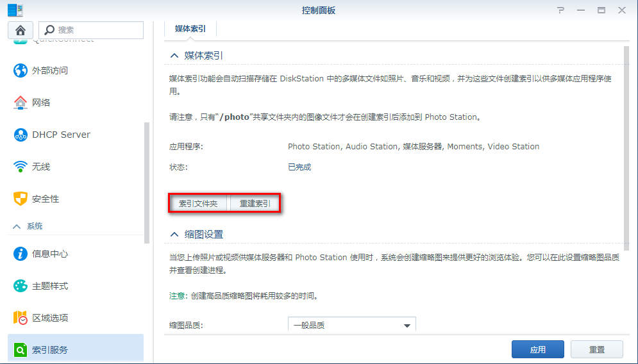
Task: Open Theme (主题样式) palette icon
Action: tap(21, 286)
